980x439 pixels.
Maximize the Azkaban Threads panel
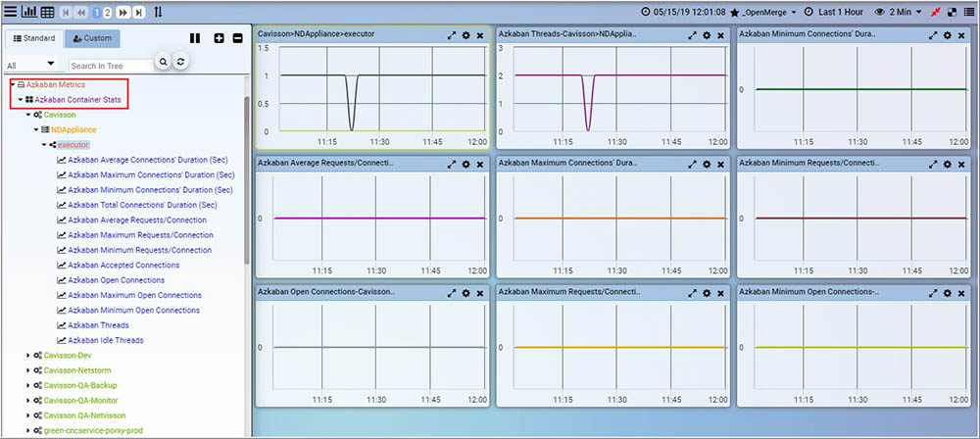(692, 35)
